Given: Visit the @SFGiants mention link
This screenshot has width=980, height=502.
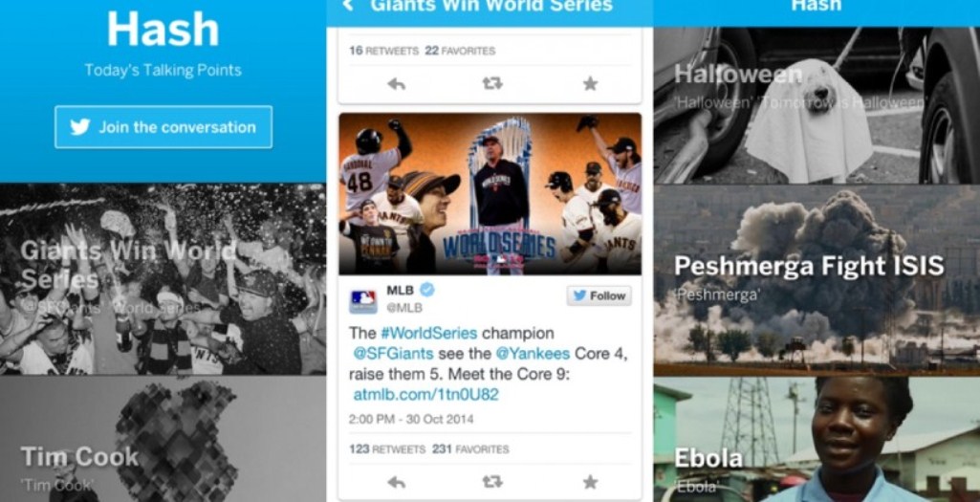Looking at the screenshot, I should (x=393, y=353).
